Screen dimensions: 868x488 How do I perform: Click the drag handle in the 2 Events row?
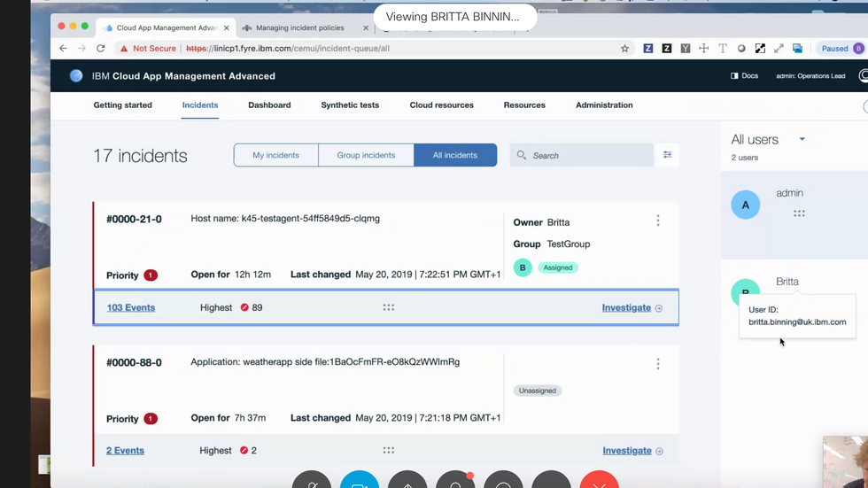(x=389, y=451)
